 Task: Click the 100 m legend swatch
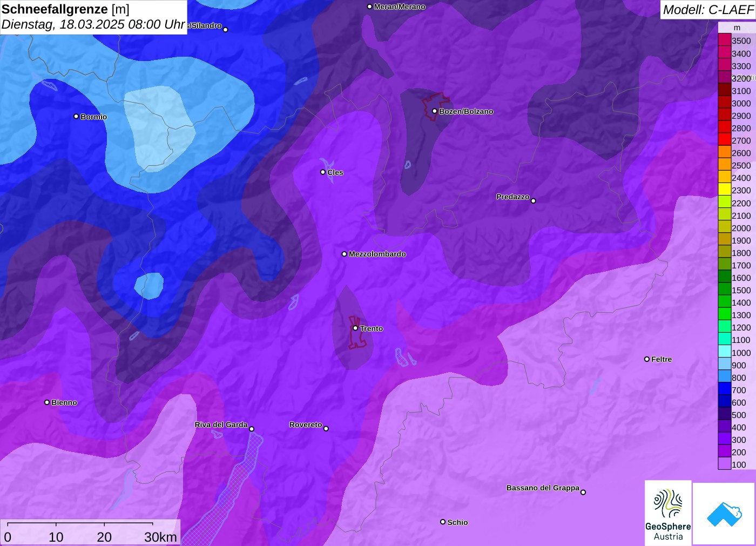tap(725, 463)
